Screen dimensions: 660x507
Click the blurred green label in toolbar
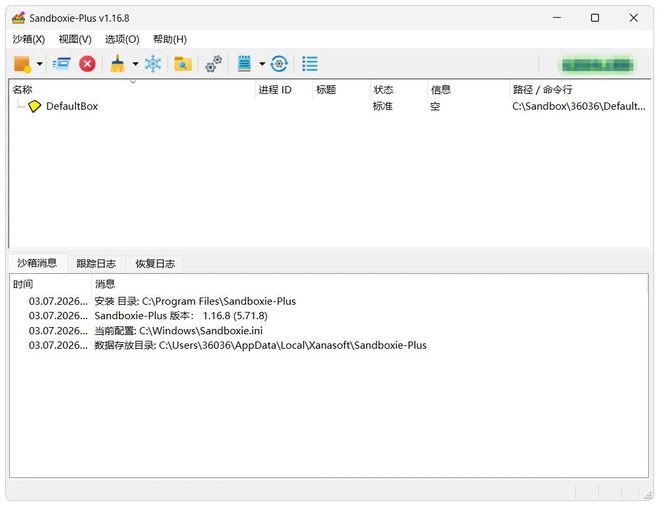597,65
